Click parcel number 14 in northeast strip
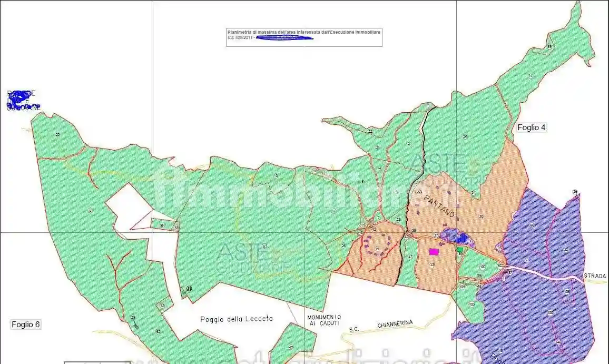The image size is (609, 364). [x=531, y=76]
